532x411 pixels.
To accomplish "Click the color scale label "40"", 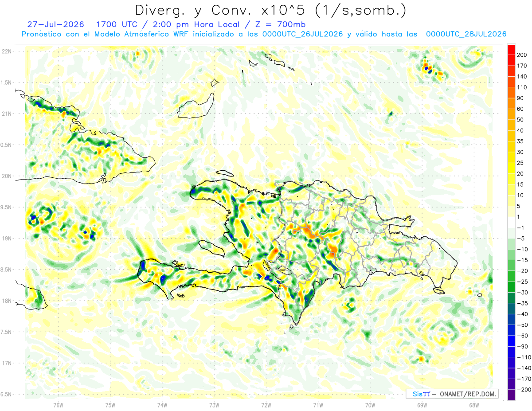I will tap(520, 130).
